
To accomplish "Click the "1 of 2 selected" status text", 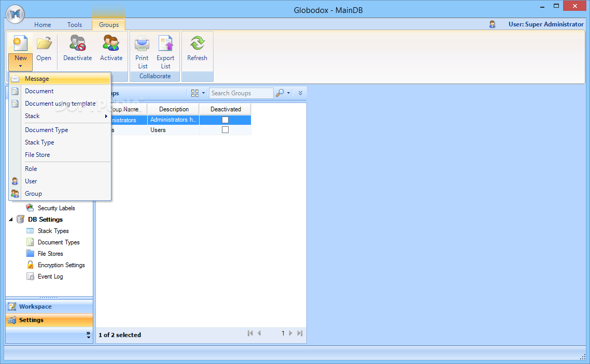I will (x=120, y=335).
